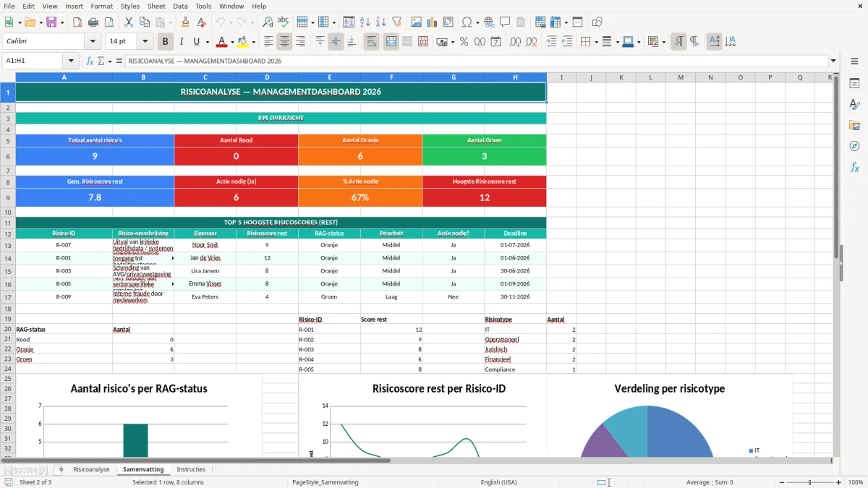Image resolution: width=868 pixels, height=488 pixels.
Task: Clone formatting with the paintbrush icon
Action: [186, 22]
